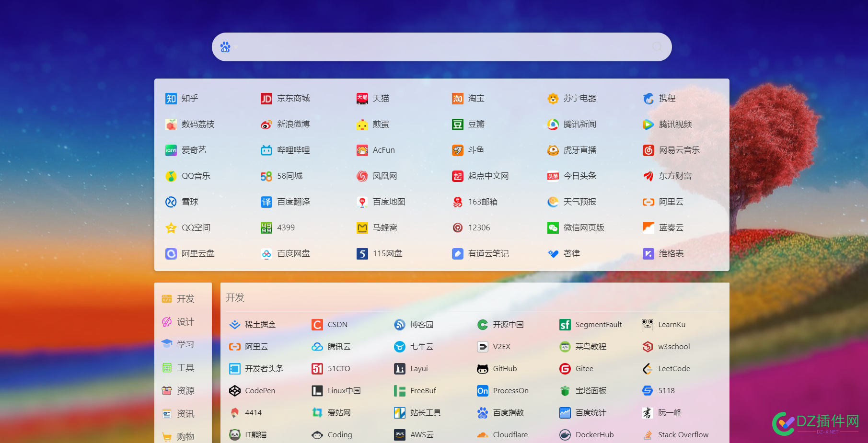Click the JD 京东商城 icon
The width and height of the screenshot is (868, 443).
tap(266, 99)
